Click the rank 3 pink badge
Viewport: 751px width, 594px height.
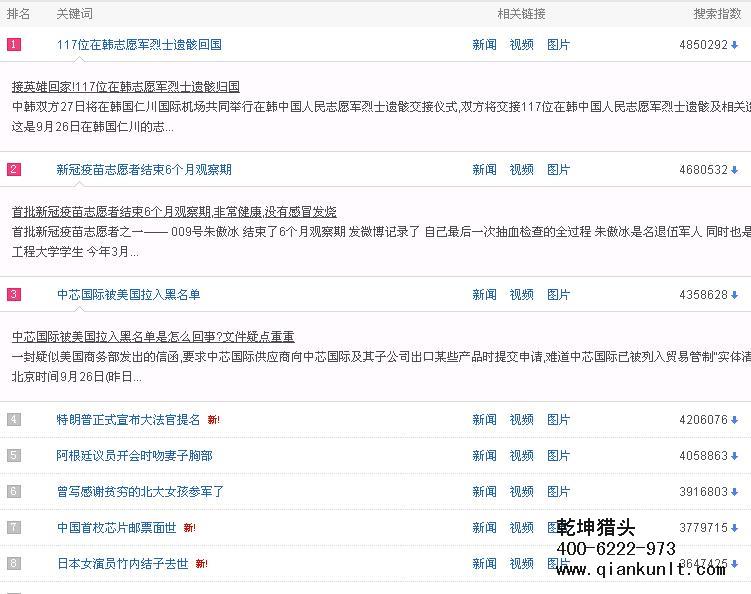[x=14, y=295]
